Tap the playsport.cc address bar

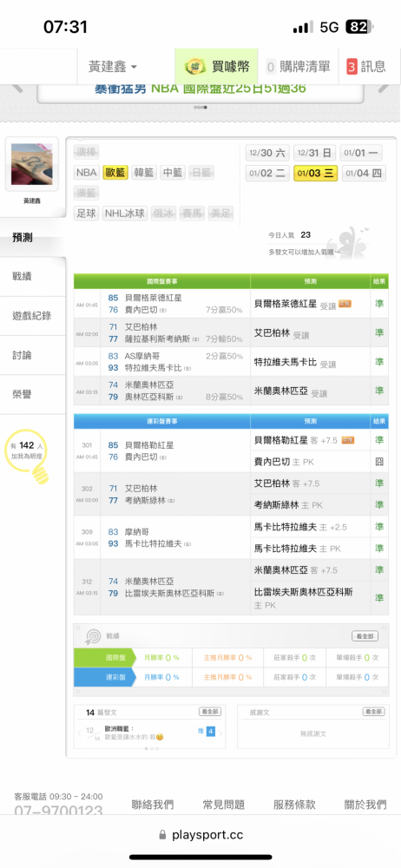tap(200, 835)
